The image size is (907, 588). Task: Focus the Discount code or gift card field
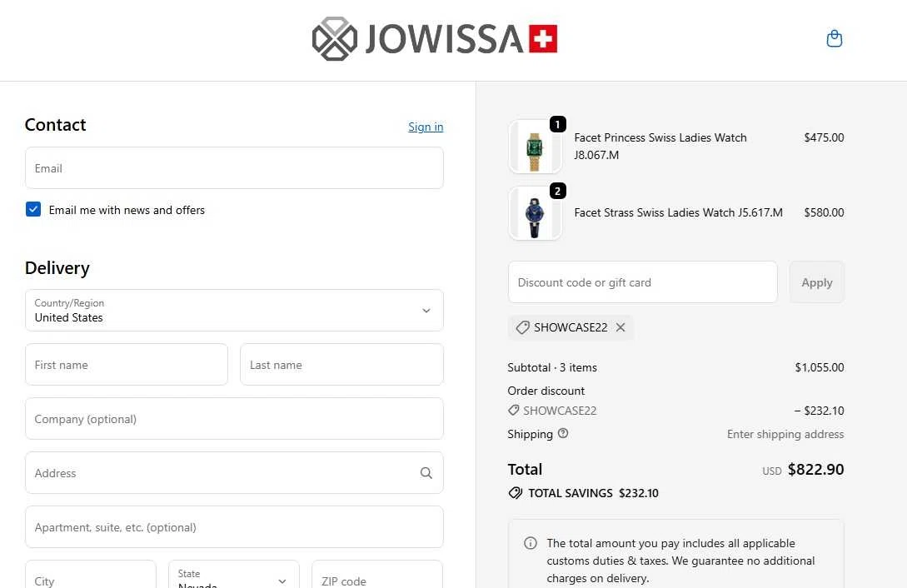[x=643, y=282]
